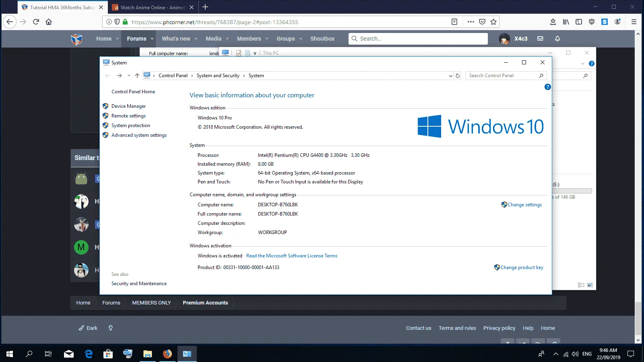Viewport: 644px width, 362px height.
Task: Toggle the lightbulb width icon in footer
Action: [111, 328]
